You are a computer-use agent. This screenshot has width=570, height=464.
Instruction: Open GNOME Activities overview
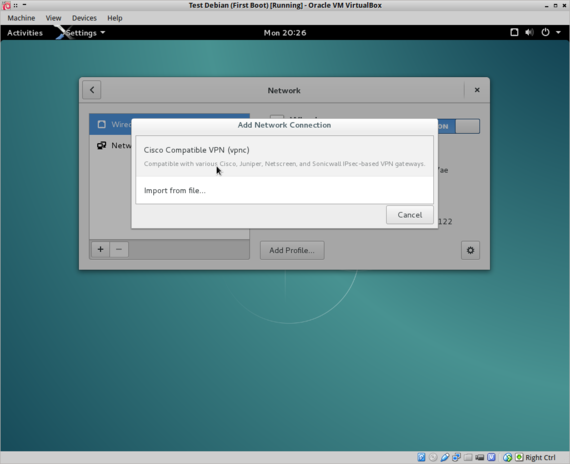point(25,33)
